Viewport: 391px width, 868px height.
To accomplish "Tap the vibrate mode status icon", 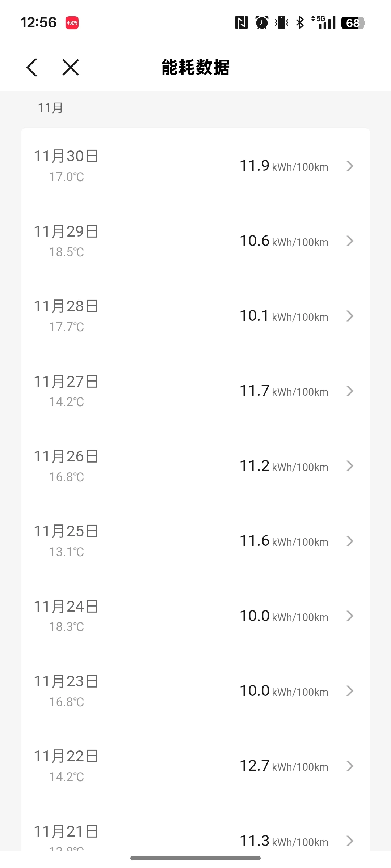I will pos(282,22).
